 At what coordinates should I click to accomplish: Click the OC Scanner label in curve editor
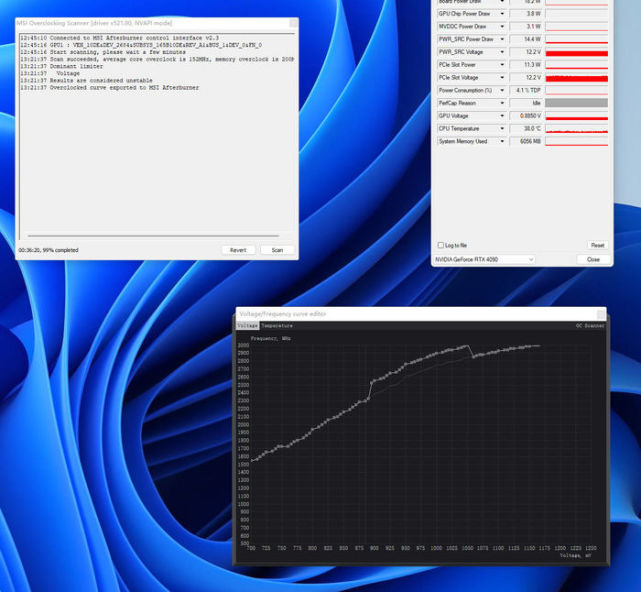click(590, 325)
